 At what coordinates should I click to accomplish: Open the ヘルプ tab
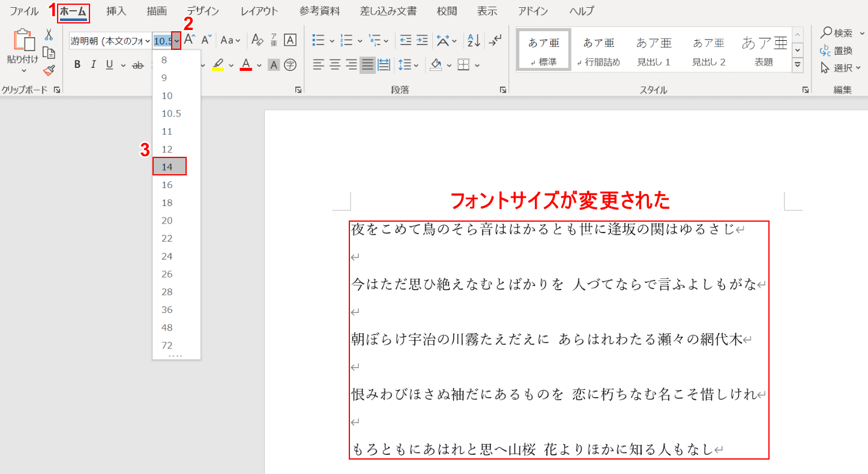pos(581,11)
